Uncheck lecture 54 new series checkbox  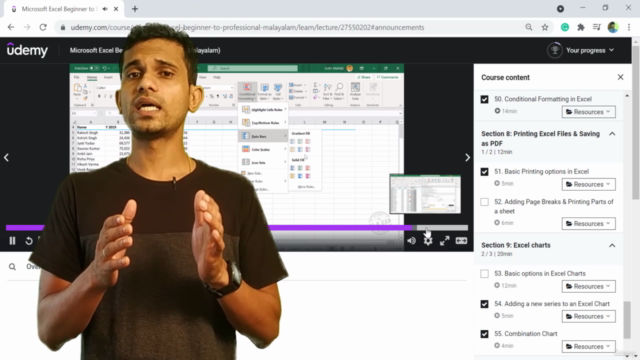[484, 304]
